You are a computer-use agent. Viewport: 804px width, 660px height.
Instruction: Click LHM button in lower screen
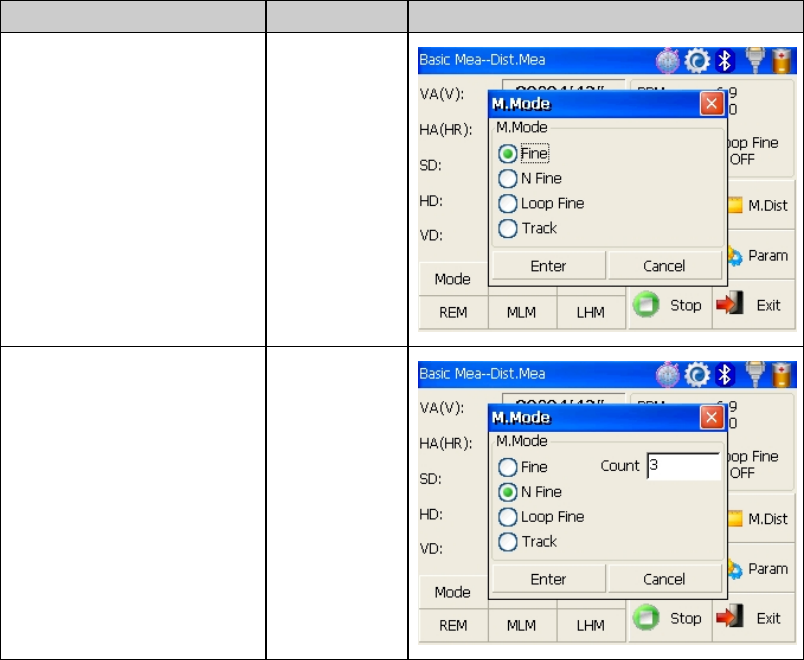591,626
